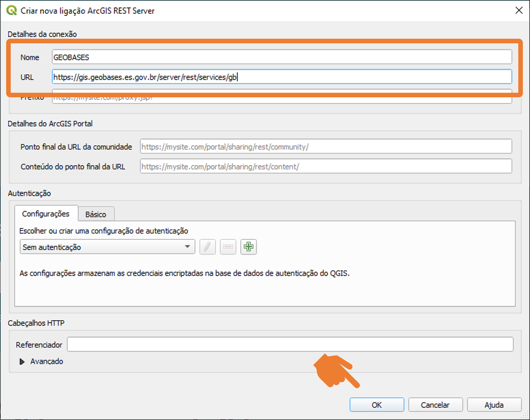
Task: Click into the Nome field with GEOBASES
Action: click(281, 57)
